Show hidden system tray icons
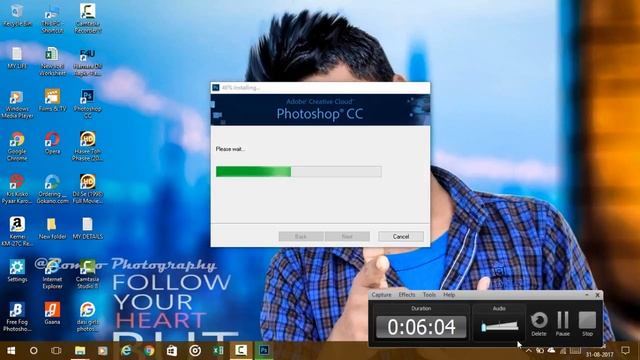The image size is (640, 360). point(529,351)
